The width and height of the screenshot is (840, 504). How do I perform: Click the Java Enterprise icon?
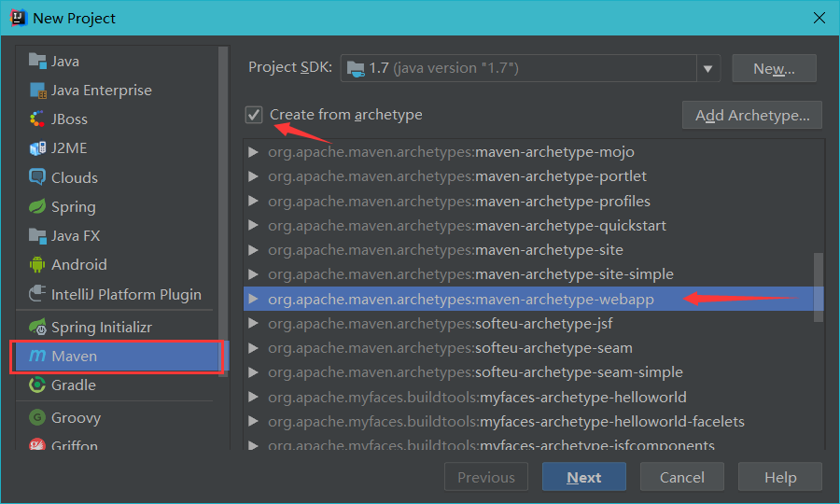coord(37,90)
